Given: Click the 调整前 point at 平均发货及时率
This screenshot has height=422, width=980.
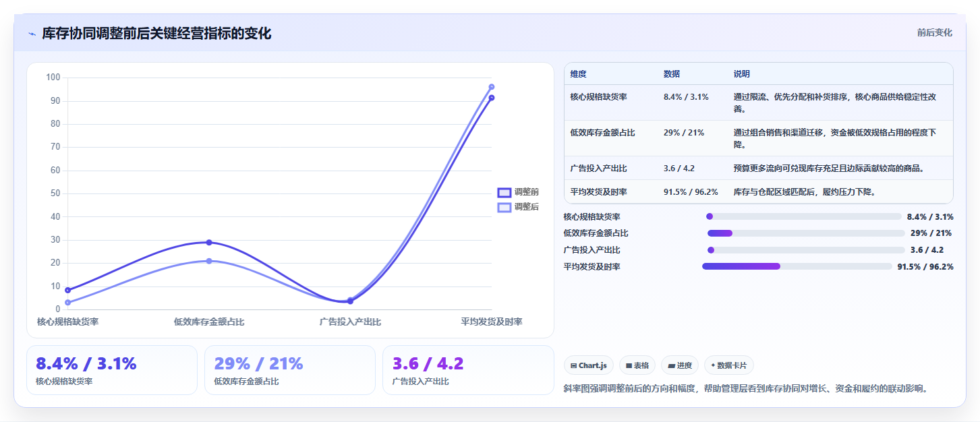Looking at the screenshot, I should coord(492,98).
